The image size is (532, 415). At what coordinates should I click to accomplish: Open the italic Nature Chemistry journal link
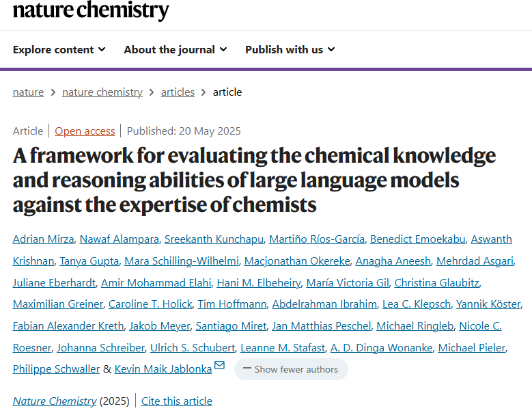tap(55, 401)
